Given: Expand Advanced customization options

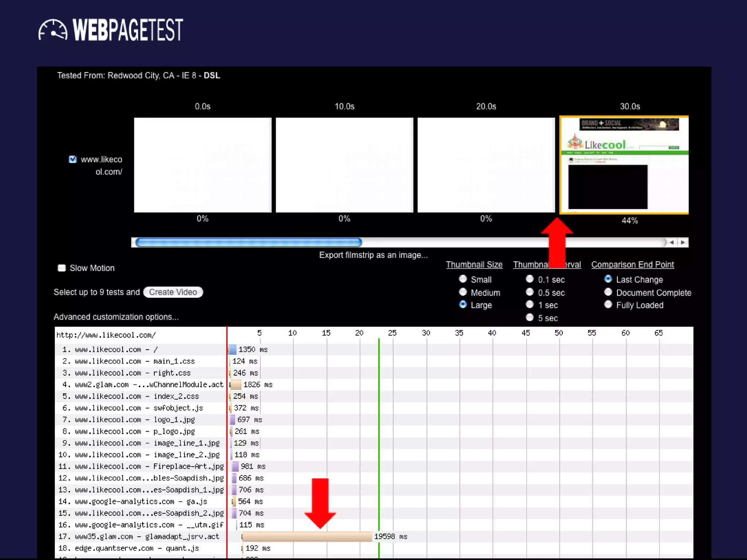Looking at the screenshot, I should pos(116,317).
